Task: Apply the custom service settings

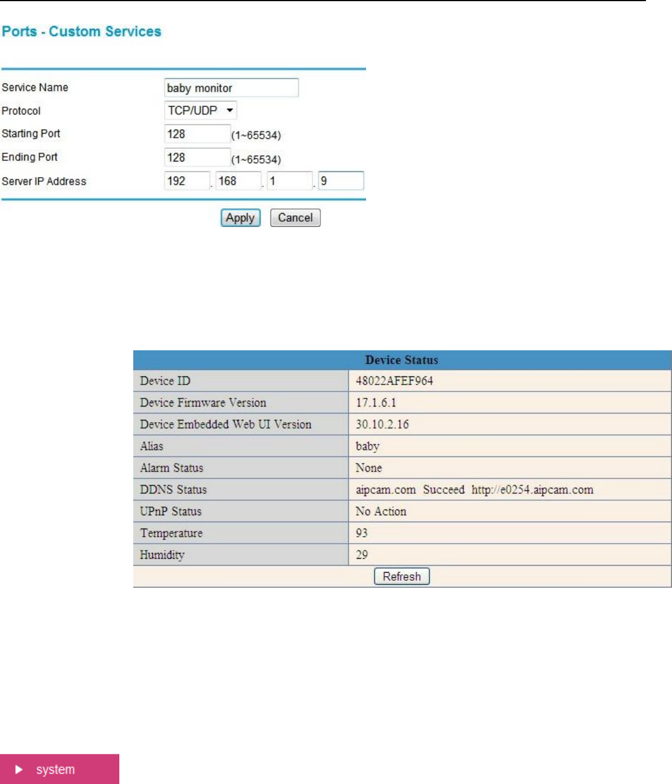Action: [x=240, y=218]
